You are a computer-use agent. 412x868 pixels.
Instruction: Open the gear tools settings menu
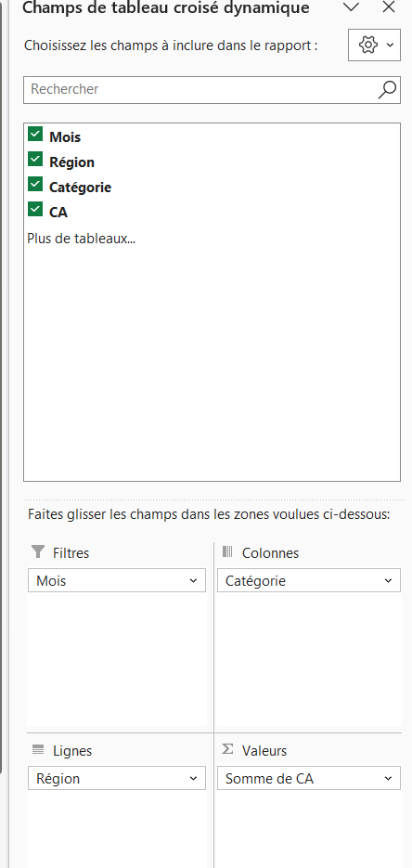(374, 45)
